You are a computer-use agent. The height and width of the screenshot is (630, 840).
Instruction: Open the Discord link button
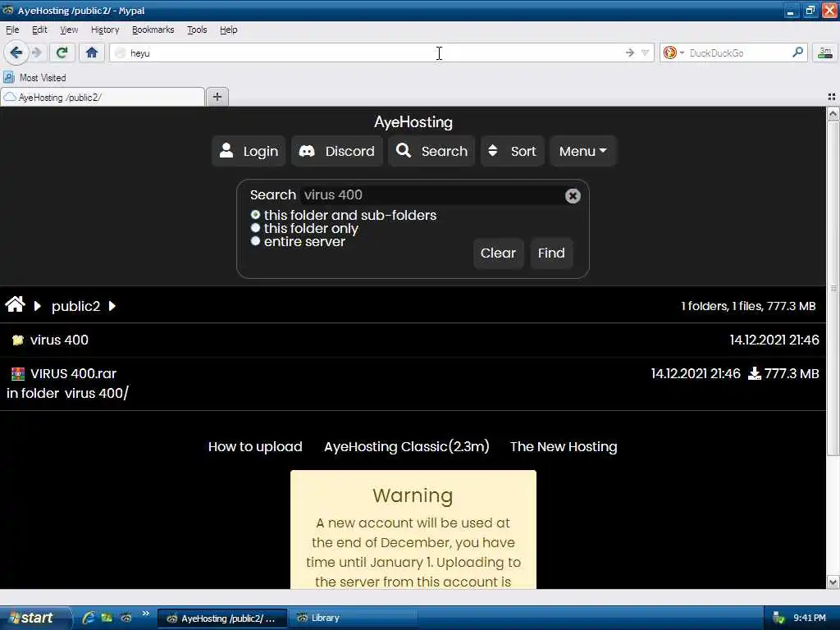(x=337, y=151)
